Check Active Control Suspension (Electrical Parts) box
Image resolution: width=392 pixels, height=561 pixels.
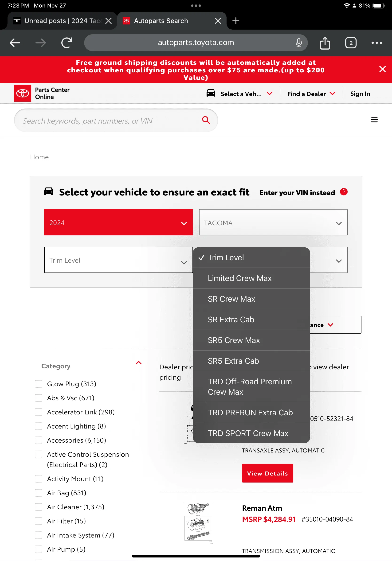(x=39, y=455)
